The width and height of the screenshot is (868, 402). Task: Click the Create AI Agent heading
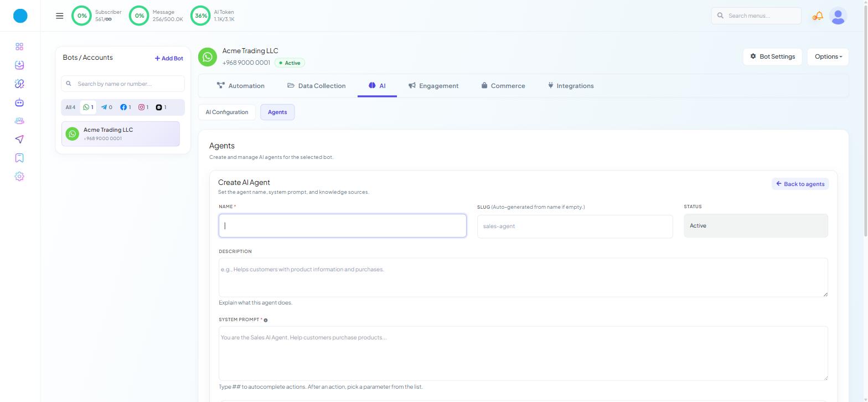click(244, 182)
